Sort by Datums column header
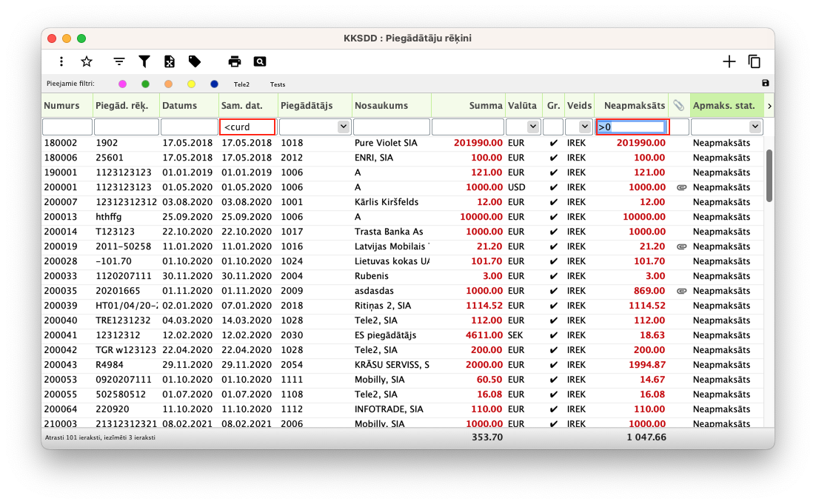This screenshot has width=816, height=504. 179,106
